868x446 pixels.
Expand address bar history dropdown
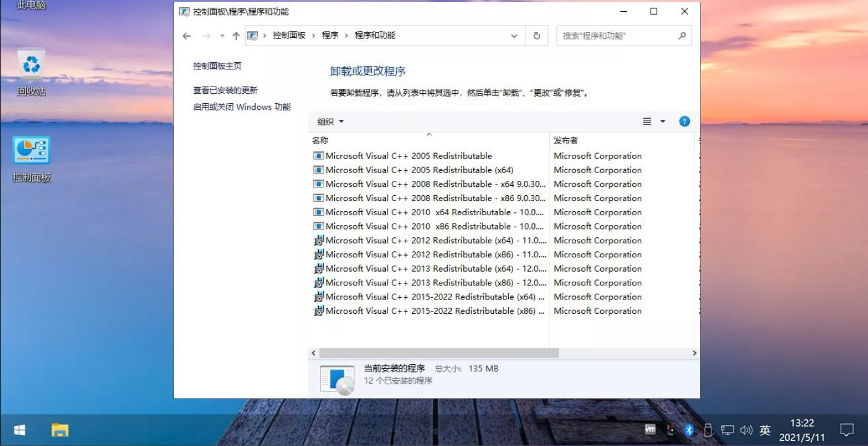(514, 36)
